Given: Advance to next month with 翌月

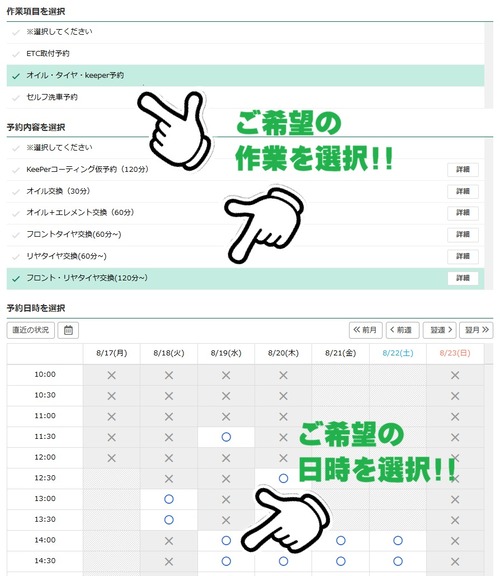Looking at the screenshot, I should point(476,330).
